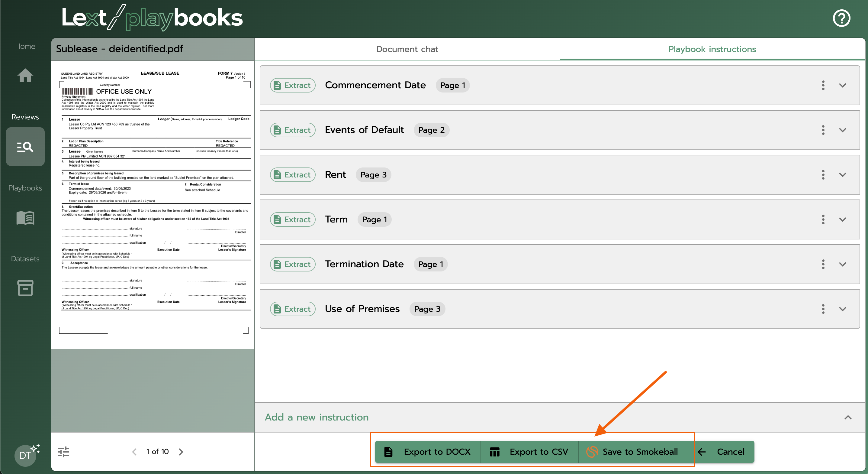The width and height of the screenshot is (868, 474).
Task: Click 'Termination Date' instruction title
Action: pos(364,264)
